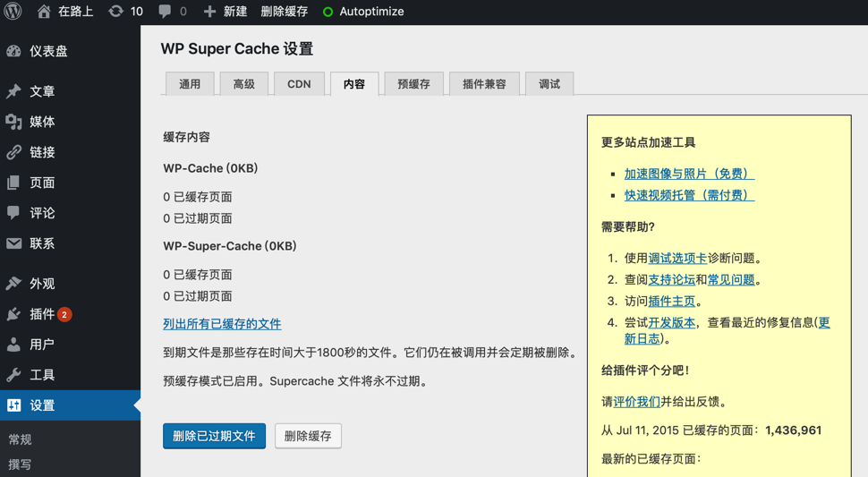Open the 更新日志 link
The image size is (868, 477).
click(x=642, y=338)
